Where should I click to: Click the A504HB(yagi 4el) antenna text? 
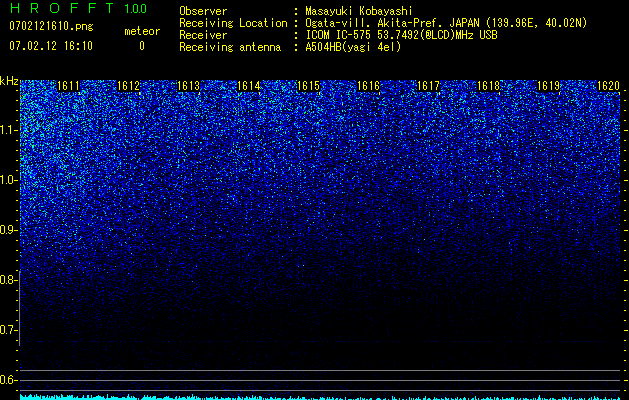point(353,47)
